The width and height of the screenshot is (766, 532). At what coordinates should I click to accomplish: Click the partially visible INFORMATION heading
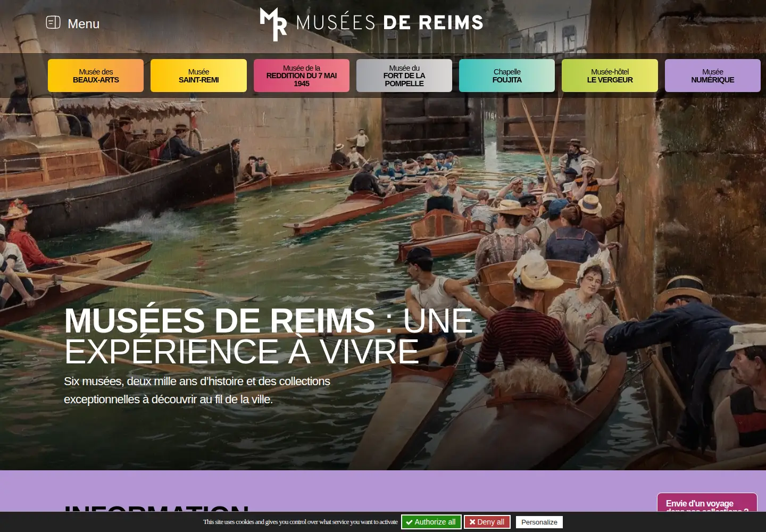pyautogui.click(x=156, y=508)
